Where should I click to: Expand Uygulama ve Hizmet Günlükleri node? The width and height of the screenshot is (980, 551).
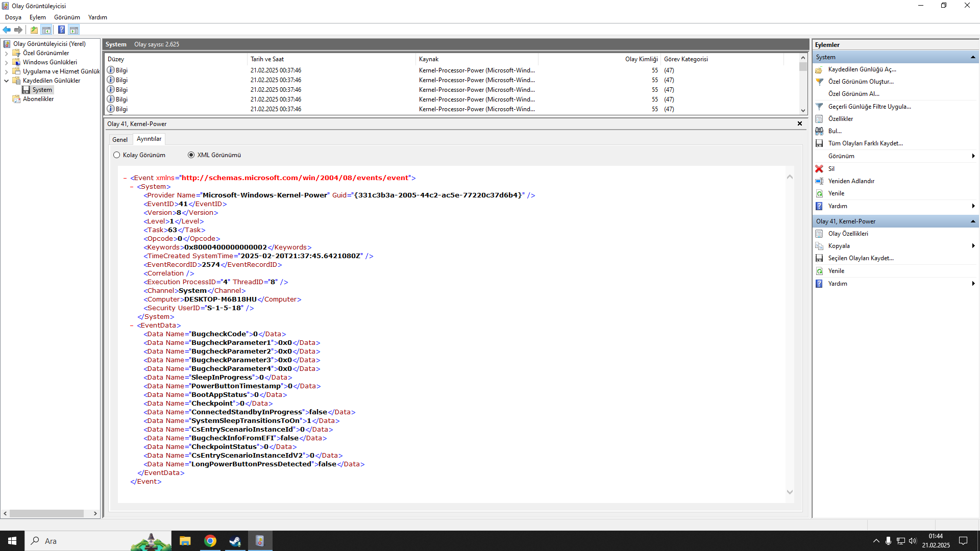click(6, 71)
